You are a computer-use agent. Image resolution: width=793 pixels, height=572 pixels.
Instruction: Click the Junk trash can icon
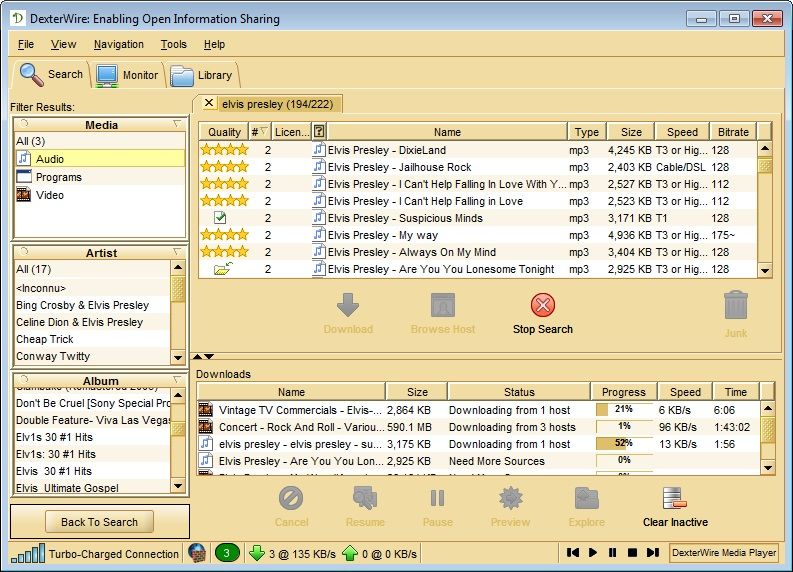(735, 305)
